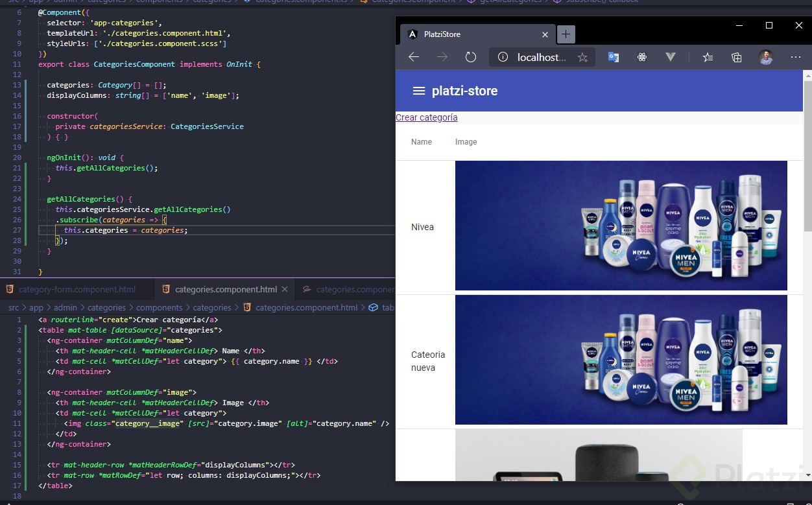Open the categories.component.html breadcrumb
The height and width of the screenshot is (505, 812).
point(306,307)
